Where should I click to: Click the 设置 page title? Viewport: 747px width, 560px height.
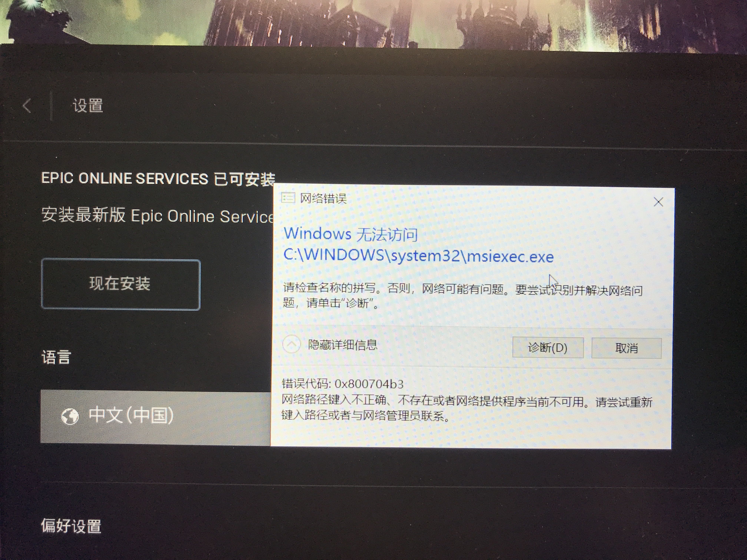point(88,106)
